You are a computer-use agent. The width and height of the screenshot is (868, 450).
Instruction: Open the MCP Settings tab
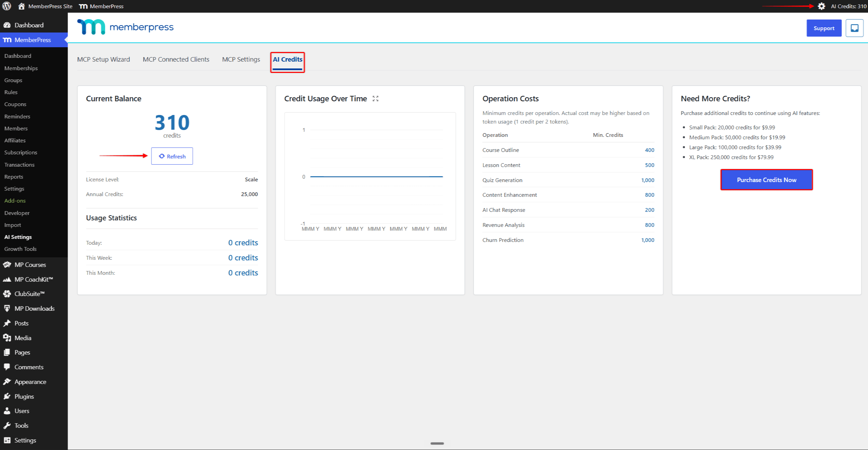click(x=241, y=59)
